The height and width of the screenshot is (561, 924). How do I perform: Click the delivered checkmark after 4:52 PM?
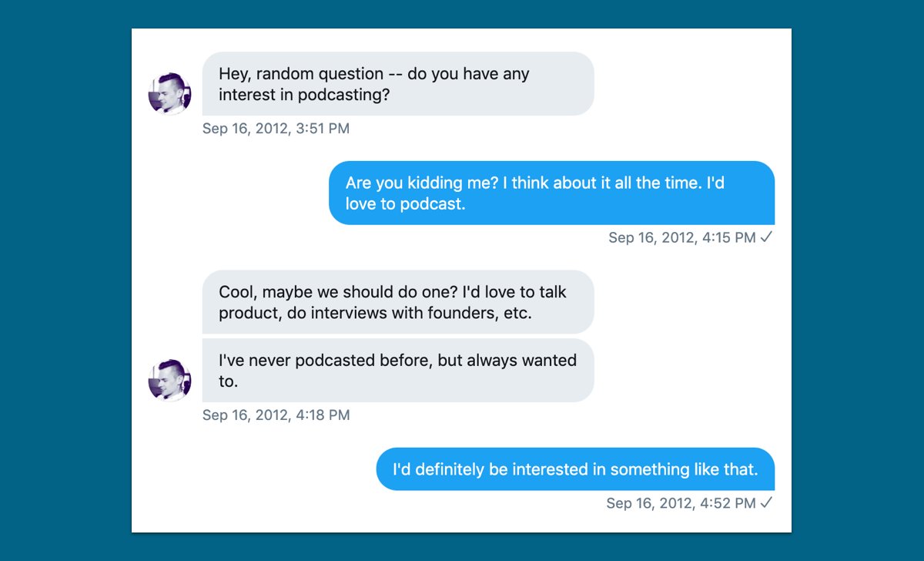click(x=766, y=502)
